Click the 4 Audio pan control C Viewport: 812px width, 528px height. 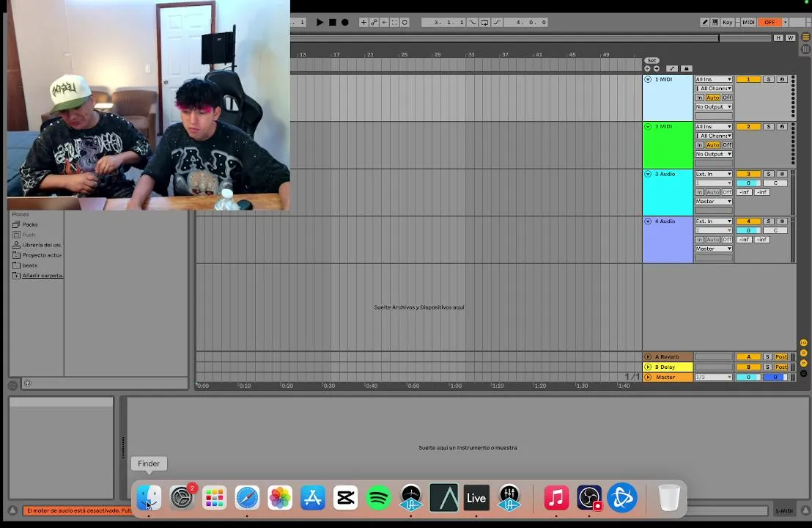[775, 230]
